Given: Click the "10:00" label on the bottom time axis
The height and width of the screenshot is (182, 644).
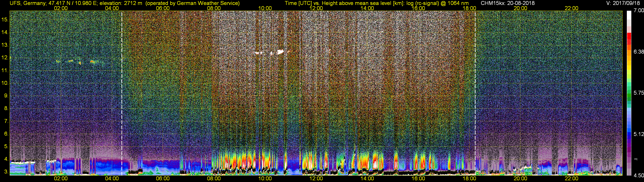Looking at the screenshot, I should (x=265, y=179).
